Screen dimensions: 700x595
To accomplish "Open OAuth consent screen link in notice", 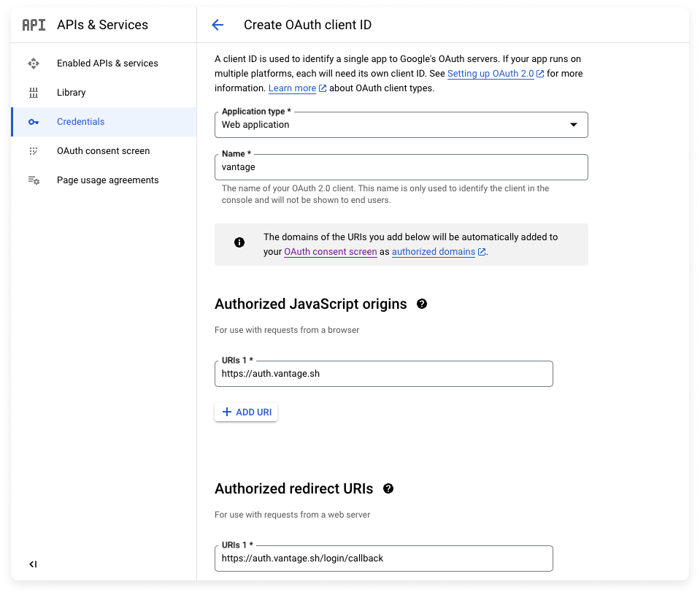I will 331,252.
